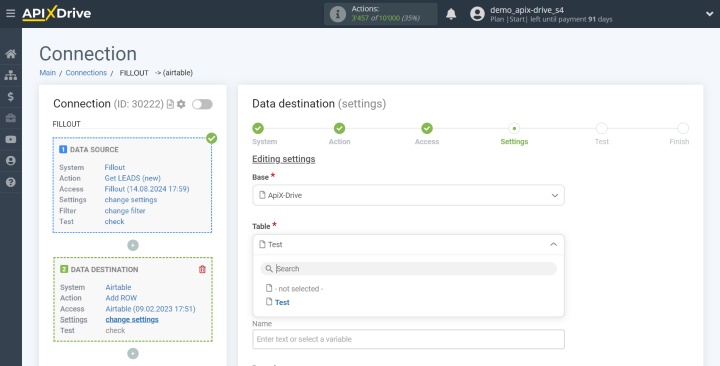Click the actions info icon

tap(338, 14)
